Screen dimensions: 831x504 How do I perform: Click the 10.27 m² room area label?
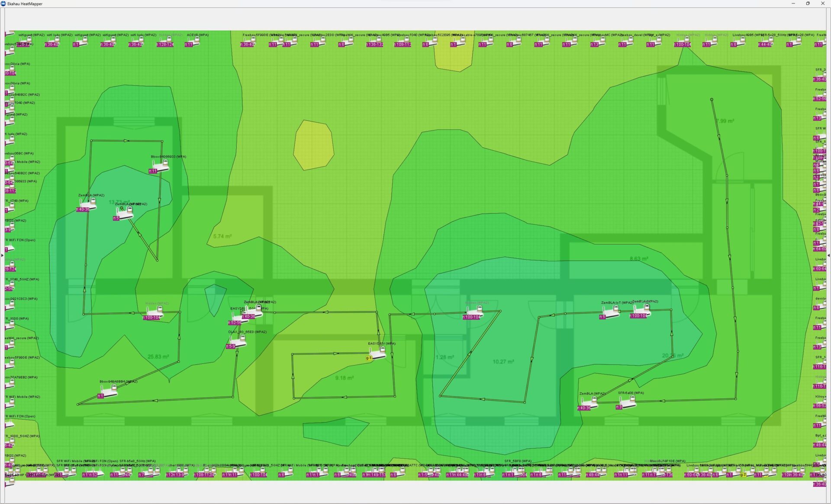pyautogui.click(x=503, y=361)
